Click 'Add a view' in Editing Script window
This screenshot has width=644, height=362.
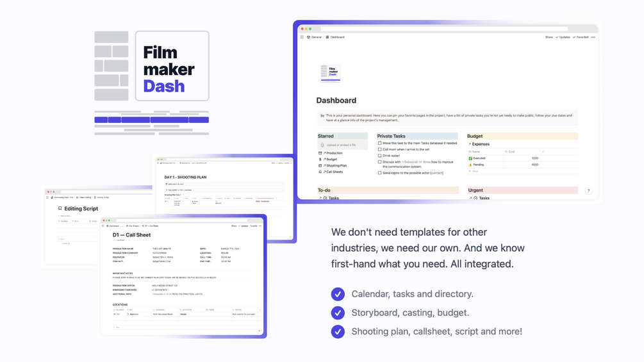(x=64, y=216)
